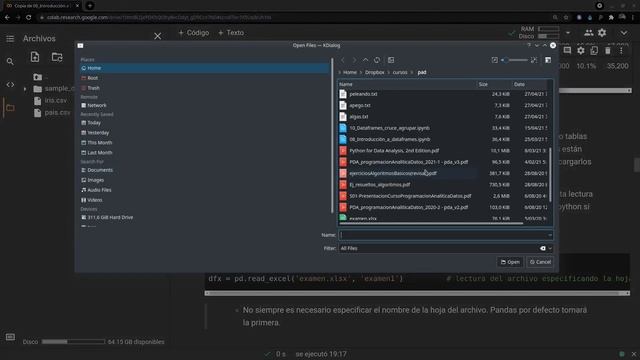This screenshot has height=360, width=640.
Task: Navigate to Home in the breadcrumb
Action: coord(349,72)
